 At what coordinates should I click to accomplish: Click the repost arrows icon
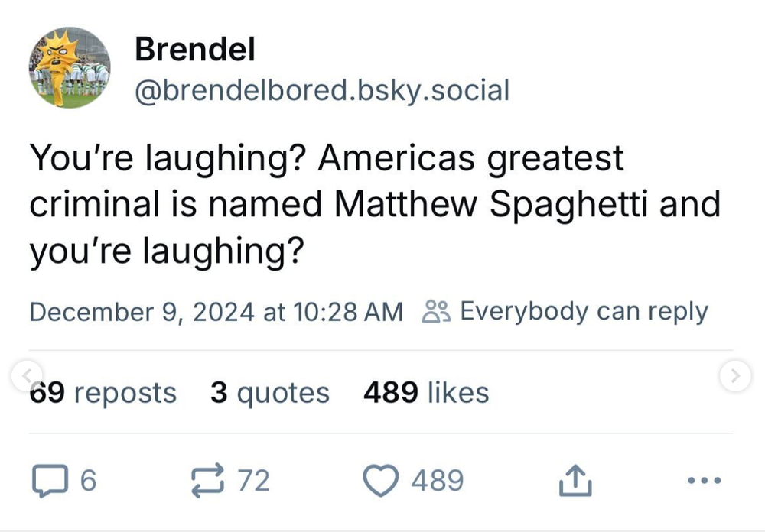pos(209,480)
